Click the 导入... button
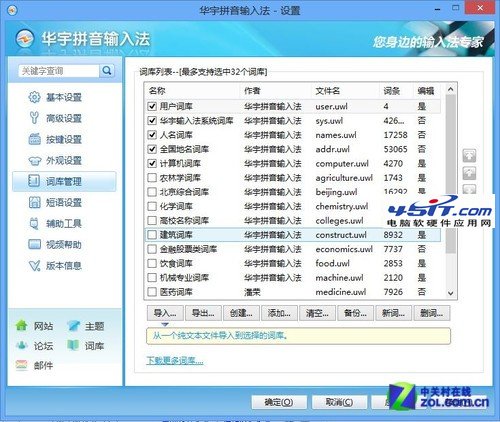 [165, 313]
